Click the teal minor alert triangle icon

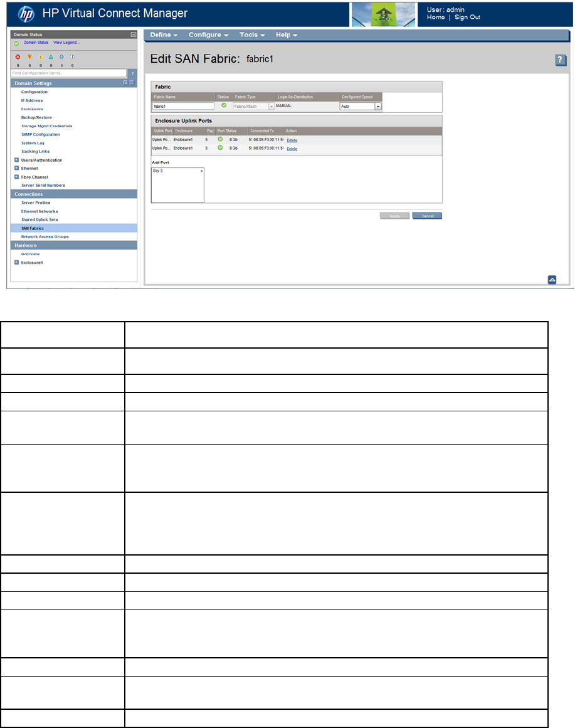(51, 56)
